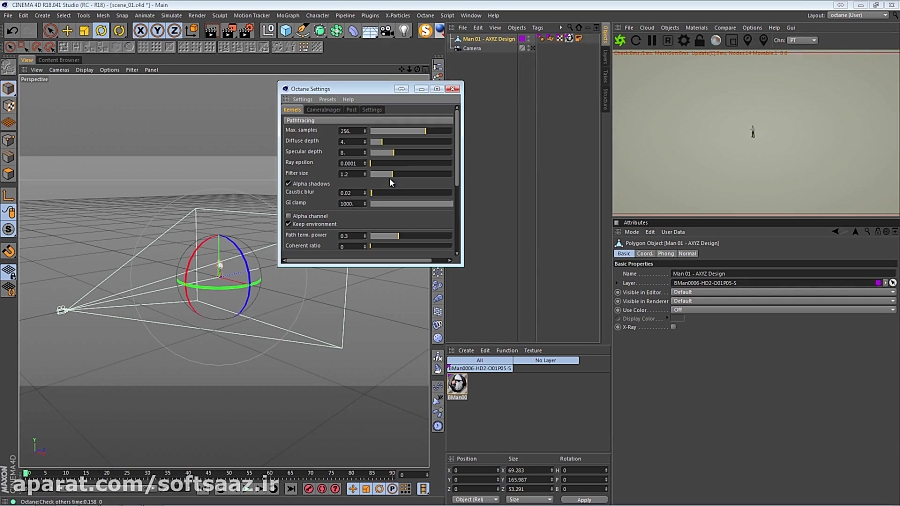
Task: Open Octane settings gear in Live Viewer
Action: coord(684,40)
